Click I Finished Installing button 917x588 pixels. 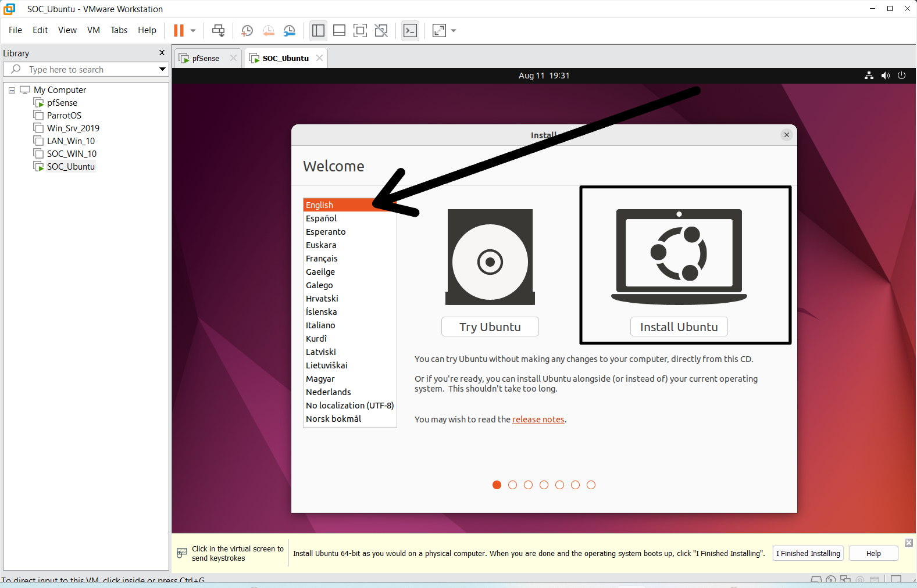(x=808, y=553)
